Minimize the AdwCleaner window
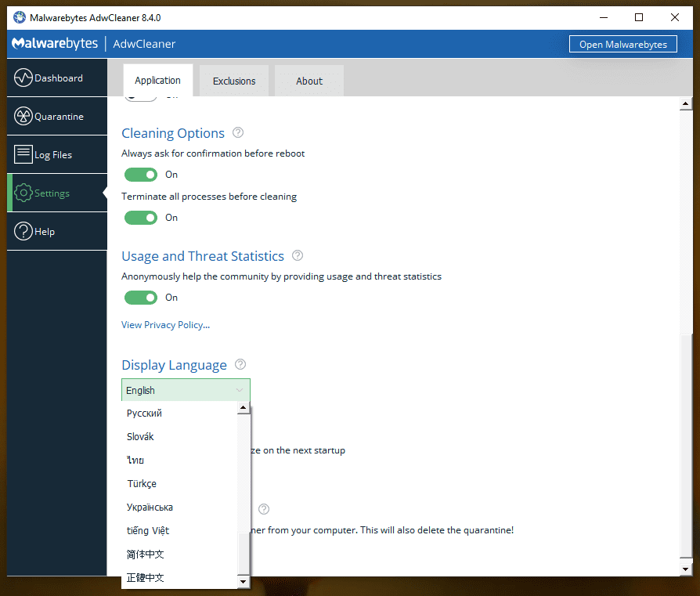The image size is (700, 596). (604, 17)
